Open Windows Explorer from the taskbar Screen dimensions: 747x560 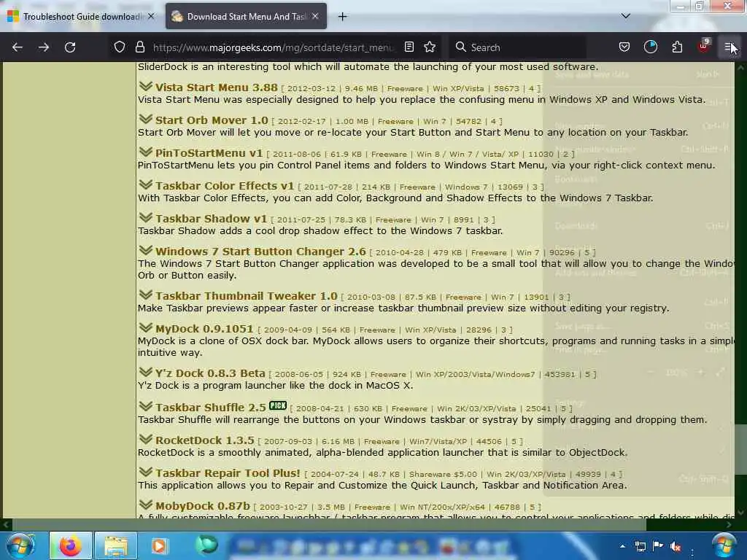116,545
